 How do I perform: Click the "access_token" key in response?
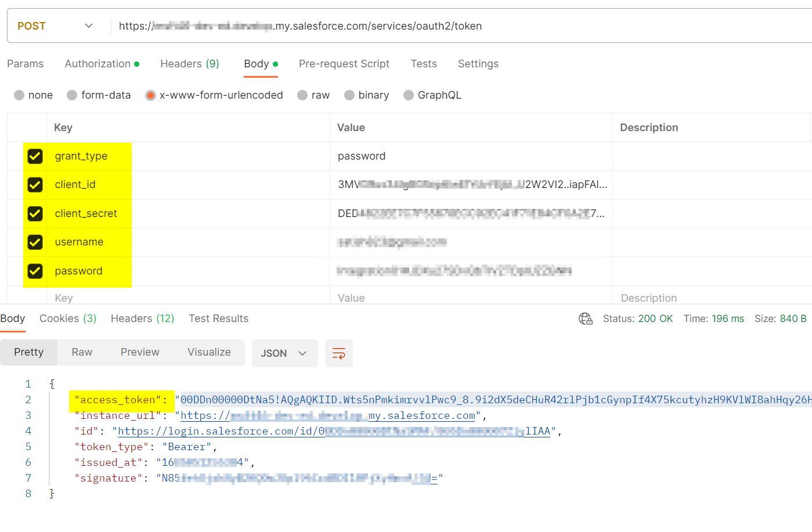click(118, 400)
